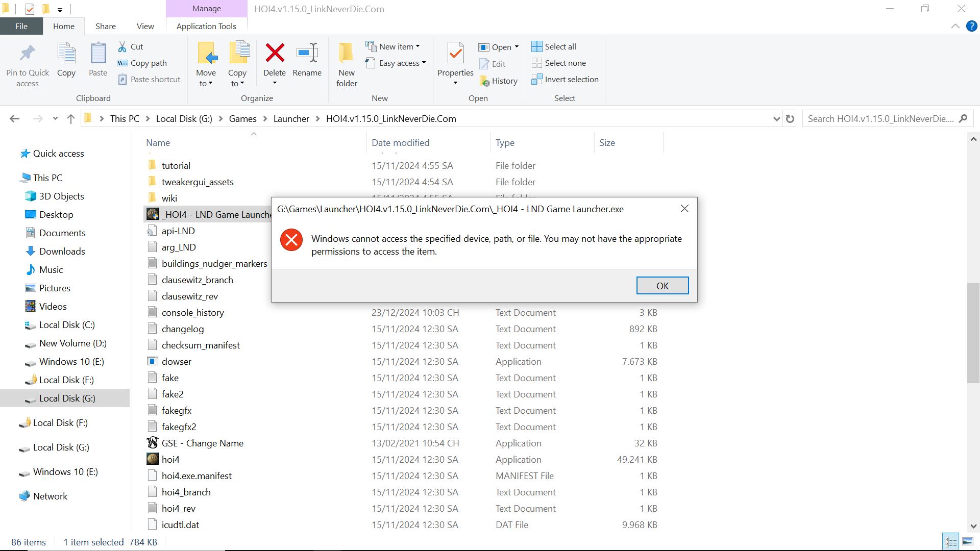Click the Up arrow navigation icon
The width and height of the screenshot is (980, 551).
(x=71, y=119)
